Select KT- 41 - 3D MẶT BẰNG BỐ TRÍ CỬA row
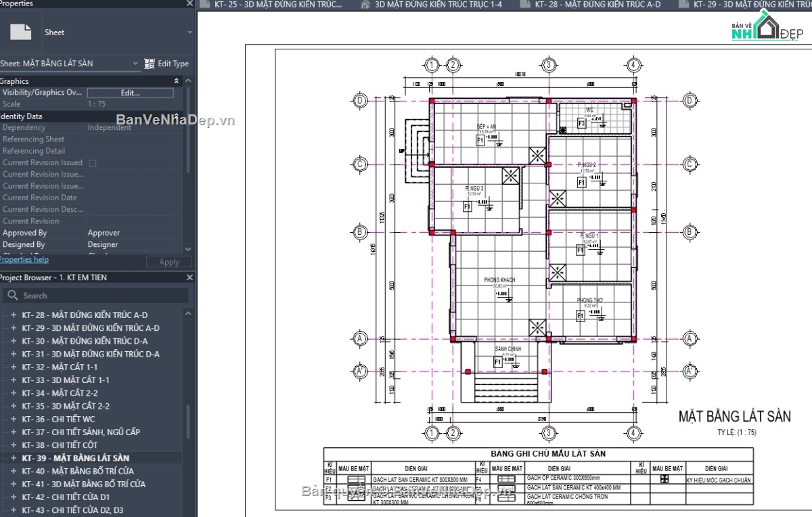Image resolution: width=812 pixels, height=517 pixels. pos(83,484)
